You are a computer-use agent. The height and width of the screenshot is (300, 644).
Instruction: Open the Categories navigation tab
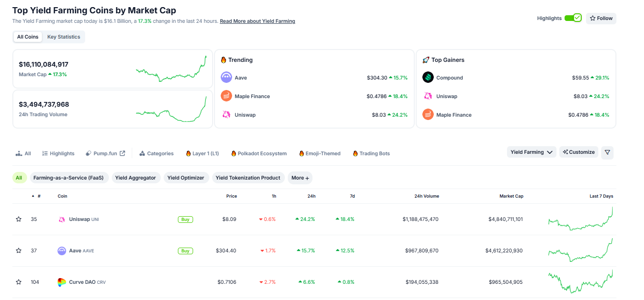(156, 153)
